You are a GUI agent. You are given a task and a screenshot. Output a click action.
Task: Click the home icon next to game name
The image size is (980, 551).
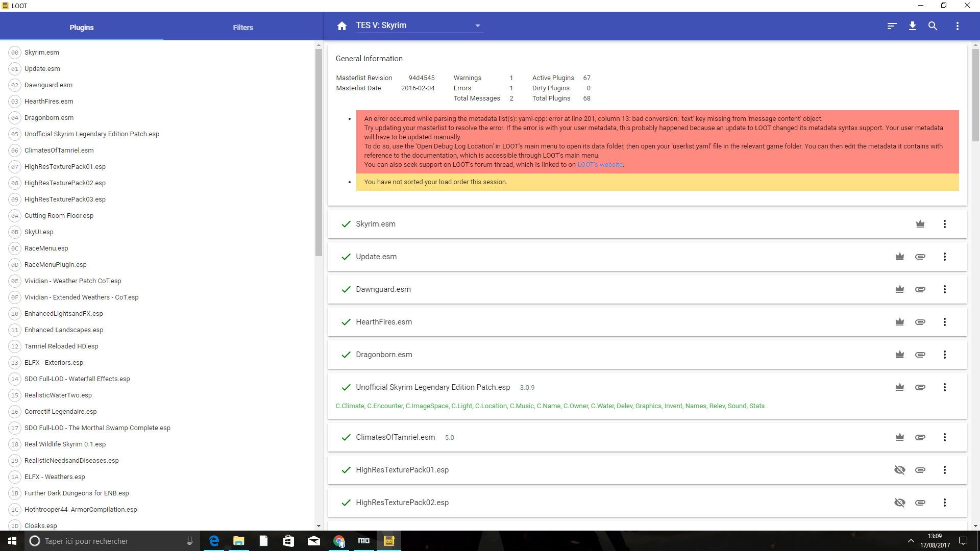(342, 26)
